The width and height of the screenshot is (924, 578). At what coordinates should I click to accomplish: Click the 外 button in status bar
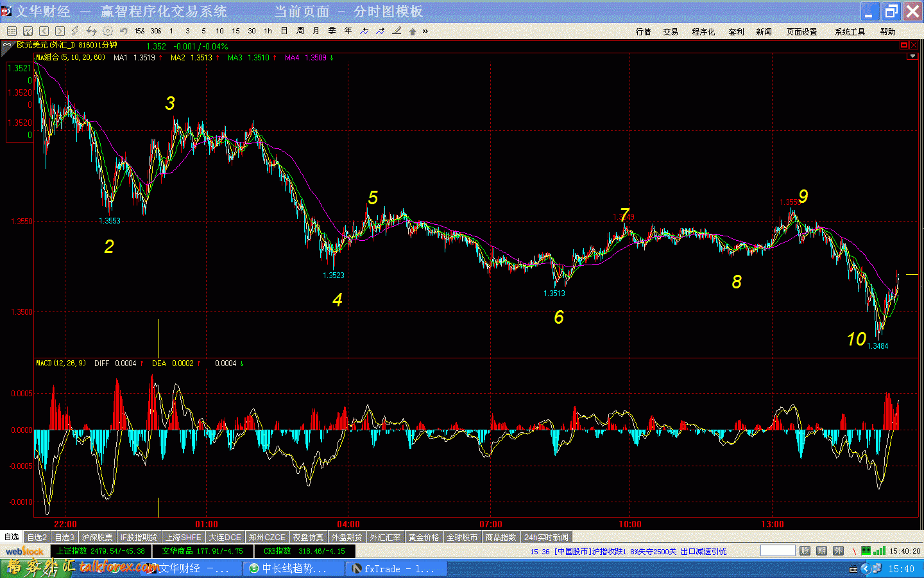(838, 550)
